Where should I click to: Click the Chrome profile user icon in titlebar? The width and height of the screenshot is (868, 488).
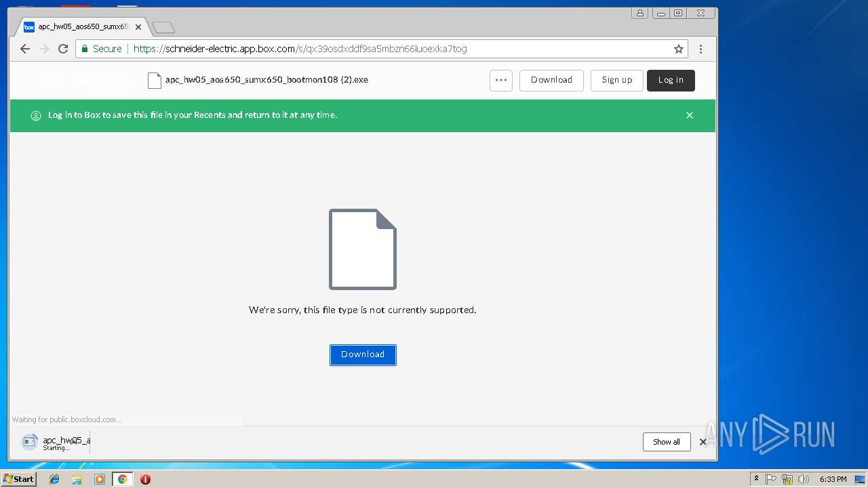point(639,13)
